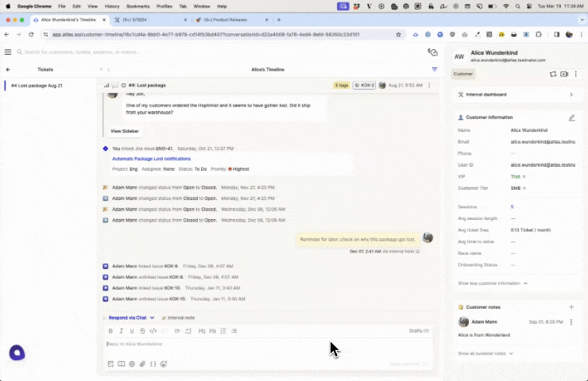
Task: Go back with the Tickets panel arrow
Action: pyautogui.click(x=8, y=69)
